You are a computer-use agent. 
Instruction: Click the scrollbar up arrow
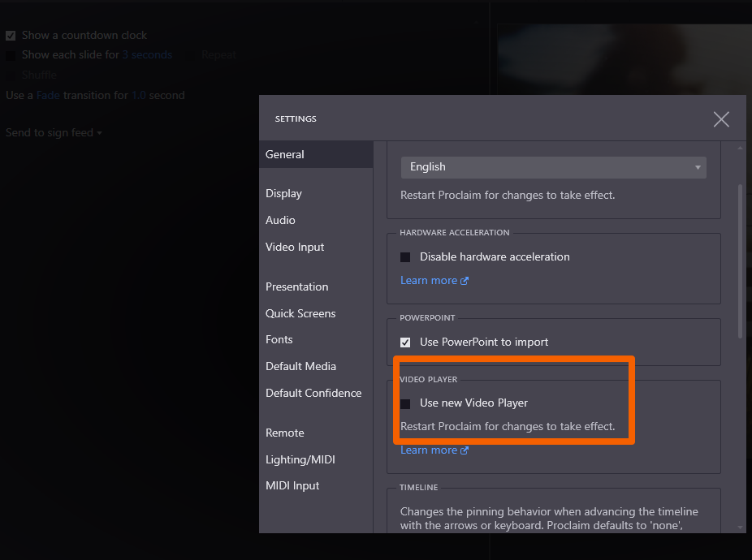pos(740,149)
